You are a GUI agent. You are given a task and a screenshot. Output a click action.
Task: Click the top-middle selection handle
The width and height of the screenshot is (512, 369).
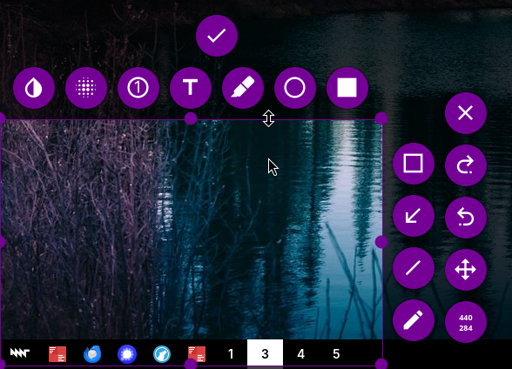tap(191, 118)
